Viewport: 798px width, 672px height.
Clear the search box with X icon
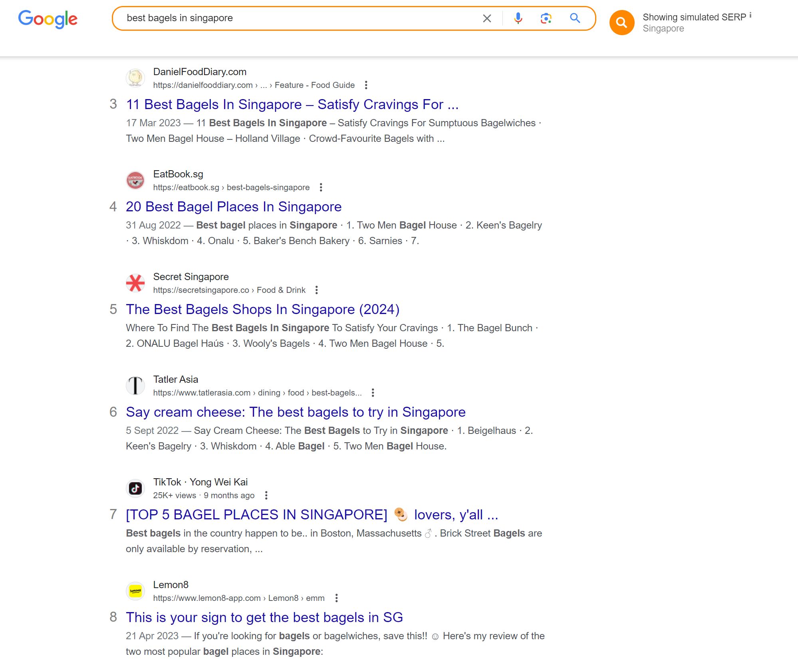coord(486,18)
